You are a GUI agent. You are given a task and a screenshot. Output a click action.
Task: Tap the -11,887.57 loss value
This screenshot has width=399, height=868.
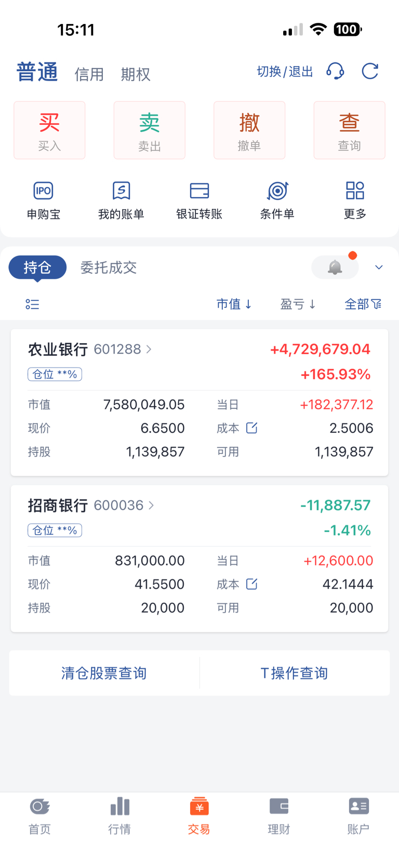click(x=336, y=505)
